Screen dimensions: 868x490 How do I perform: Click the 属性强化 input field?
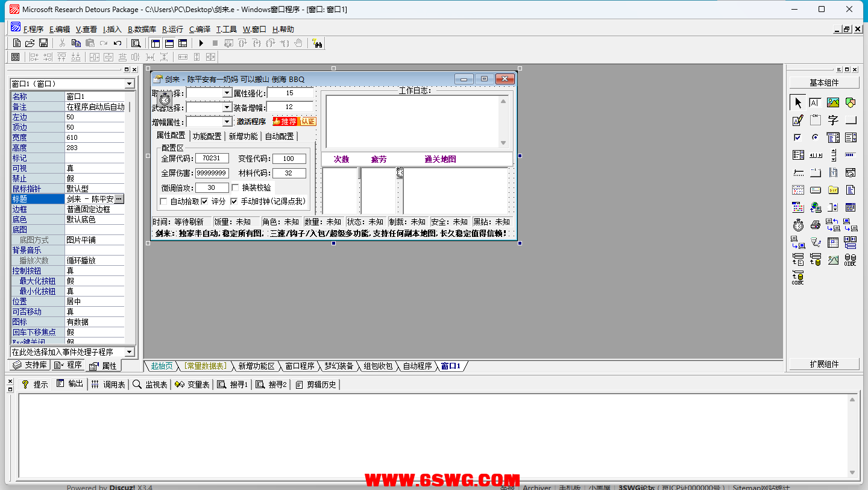click(x=290, y=93)
